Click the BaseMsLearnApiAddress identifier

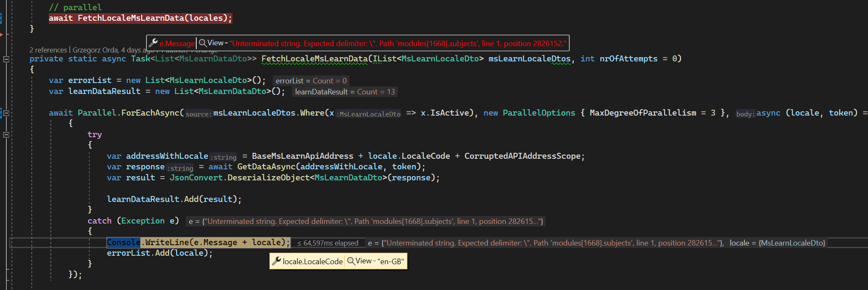point(302,156)
